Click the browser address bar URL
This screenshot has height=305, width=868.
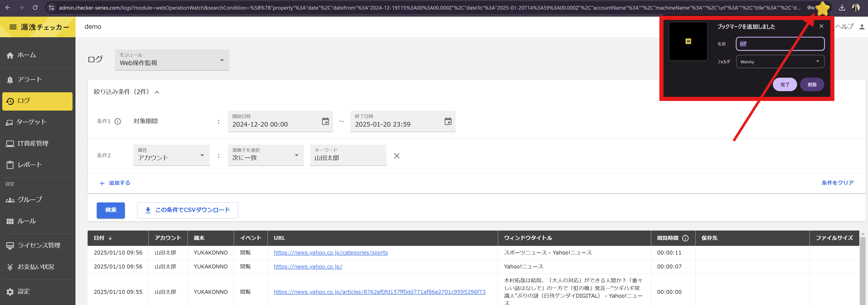point(429,7)
